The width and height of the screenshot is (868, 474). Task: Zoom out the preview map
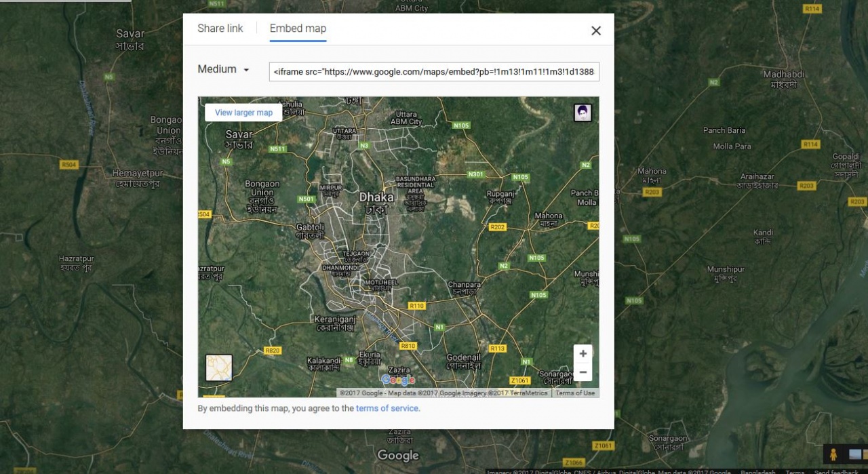point(583,372)
